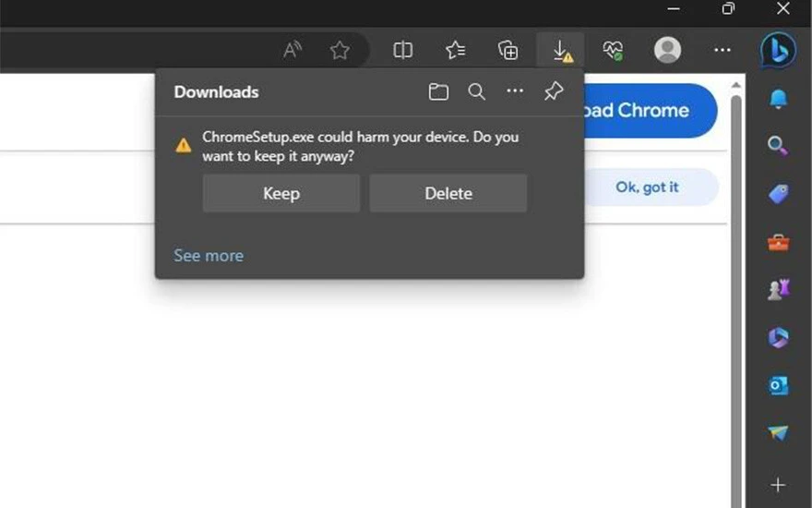
Task: Delete the ChromeSetup.exe download
Action: tap(448, 193)
